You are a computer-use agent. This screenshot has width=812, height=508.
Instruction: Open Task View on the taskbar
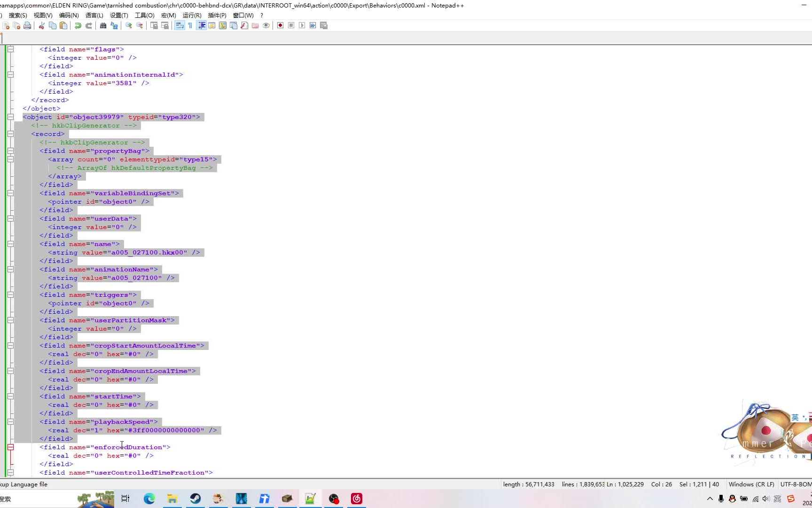pos(125,499)
